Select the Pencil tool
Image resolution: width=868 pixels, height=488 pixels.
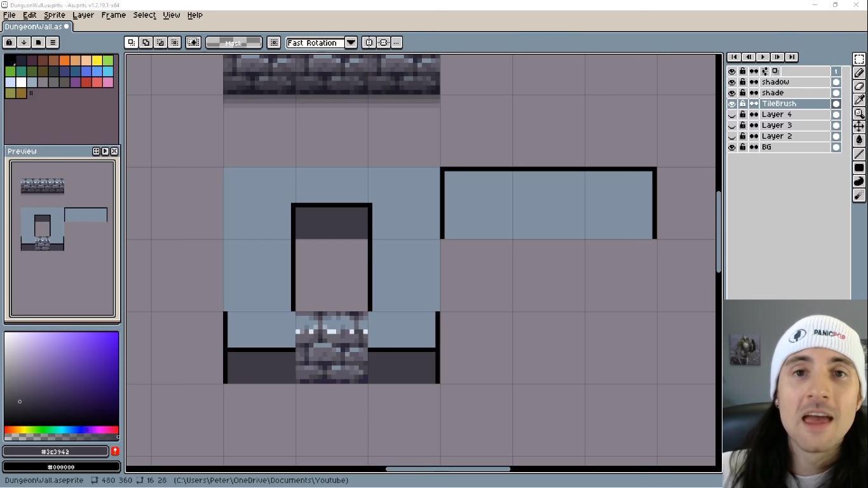(x=859, y=73)
